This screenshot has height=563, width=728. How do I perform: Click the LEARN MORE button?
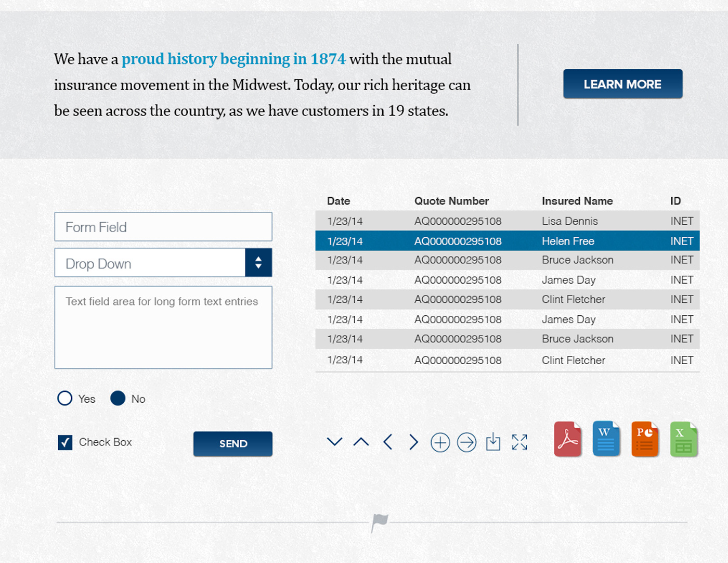tap(622, 84)
